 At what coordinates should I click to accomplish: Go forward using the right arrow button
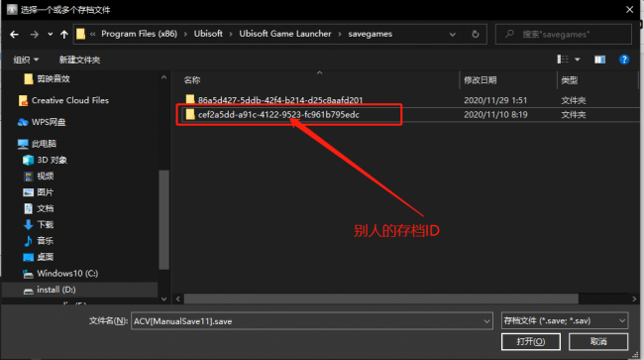(x=35, y=35)
